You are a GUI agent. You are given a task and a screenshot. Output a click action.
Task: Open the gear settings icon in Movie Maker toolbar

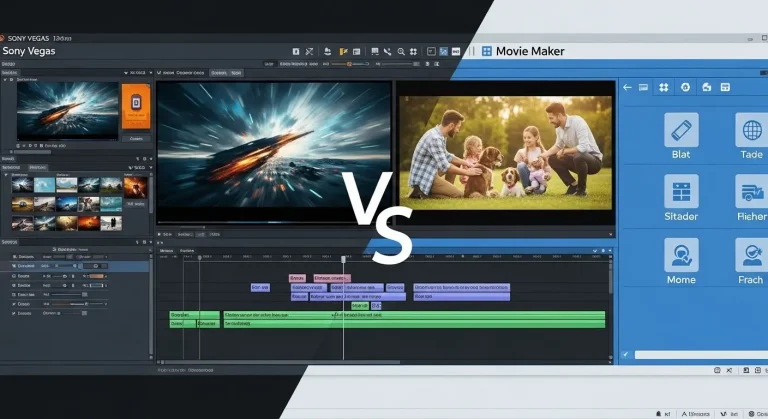pos(685,87)
